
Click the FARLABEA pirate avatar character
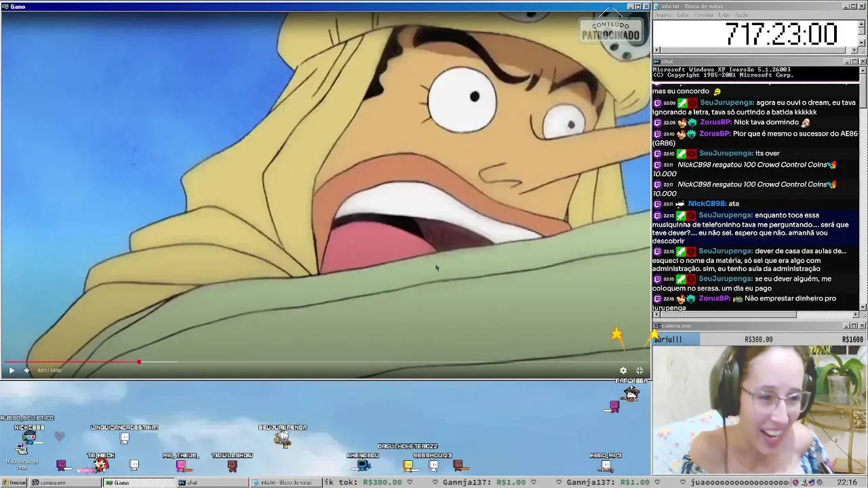[x=631, y=394]
